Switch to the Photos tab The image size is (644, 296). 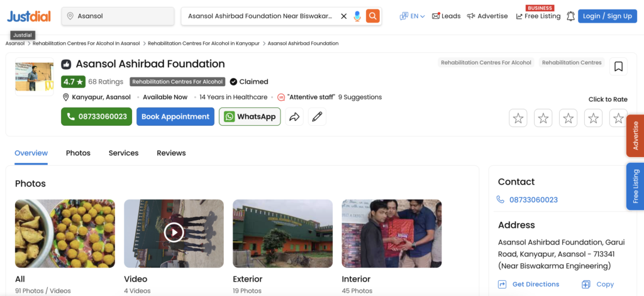(78, 153)
